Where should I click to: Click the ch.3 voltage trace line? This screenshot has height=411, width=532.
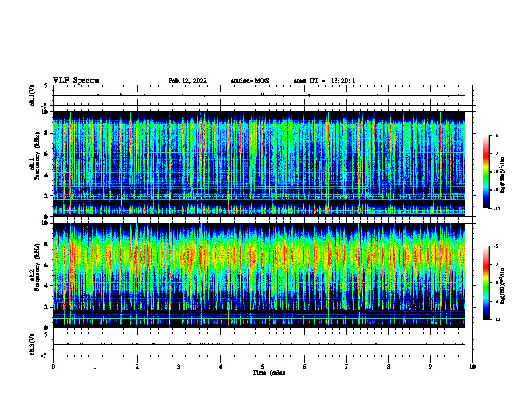[259, 345]
